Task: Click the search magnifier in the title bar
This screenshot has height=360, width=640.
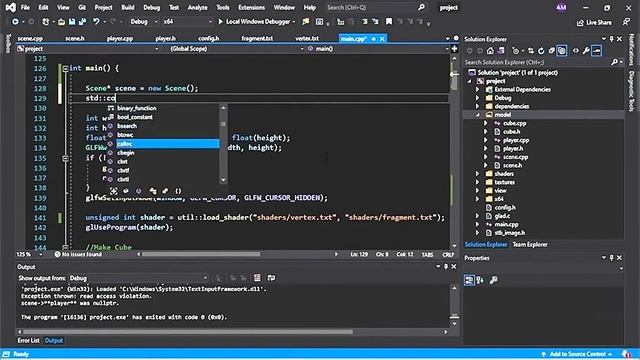Action: (x=421, y=7)
